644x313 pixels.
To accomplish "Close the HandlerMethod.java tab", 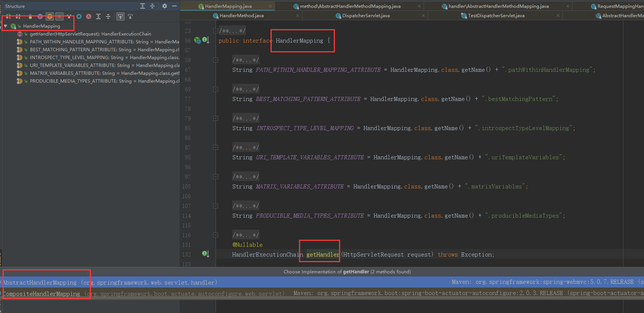I will (298, 16).
